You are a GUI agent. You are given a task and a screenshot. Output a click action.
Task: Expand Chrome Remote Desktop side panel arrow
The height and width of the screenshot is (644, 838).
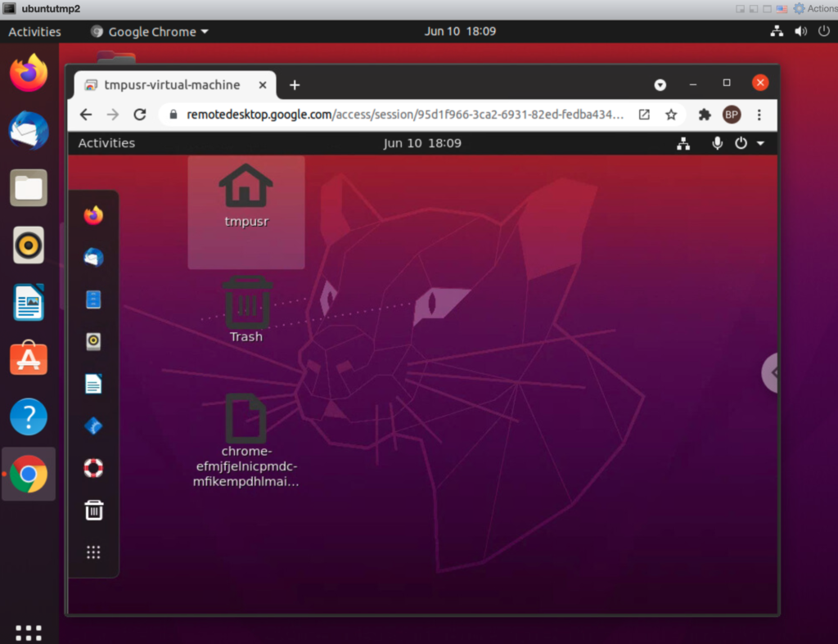(x=770, y=372)
